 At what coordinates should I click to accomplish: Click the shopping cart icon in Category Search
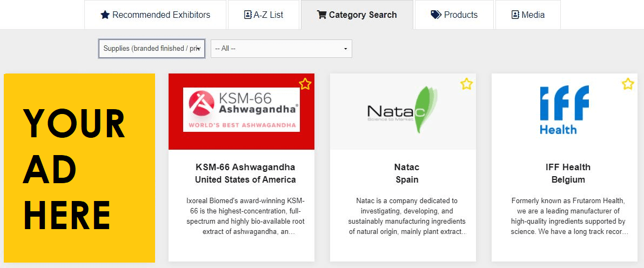321,15
